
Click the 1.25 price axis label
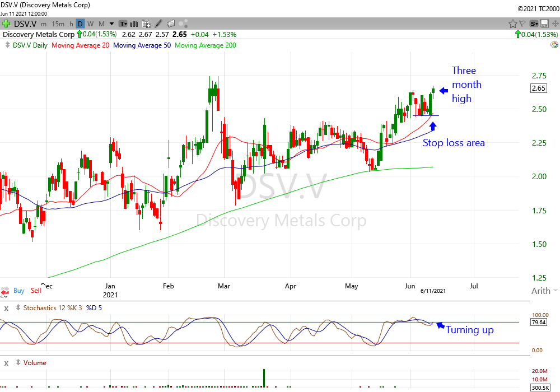tap(539, 278)
